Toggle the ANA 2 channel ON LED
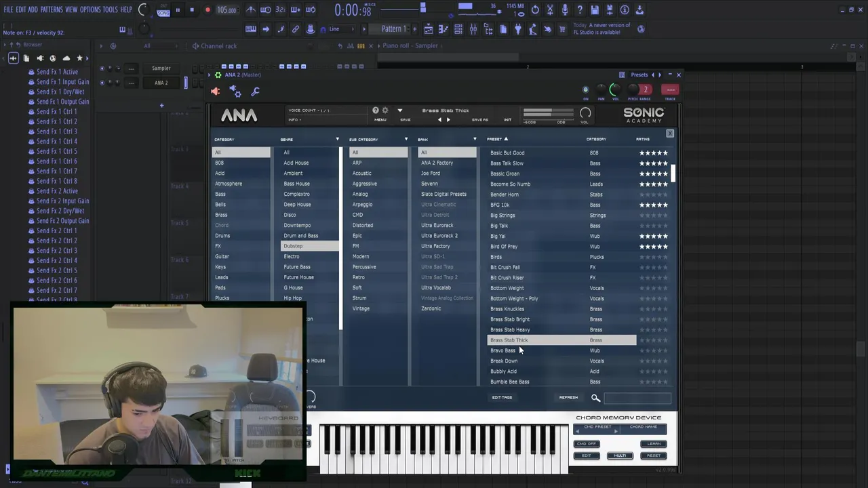Screen dimensions: 868x488 tap(586, 89)
